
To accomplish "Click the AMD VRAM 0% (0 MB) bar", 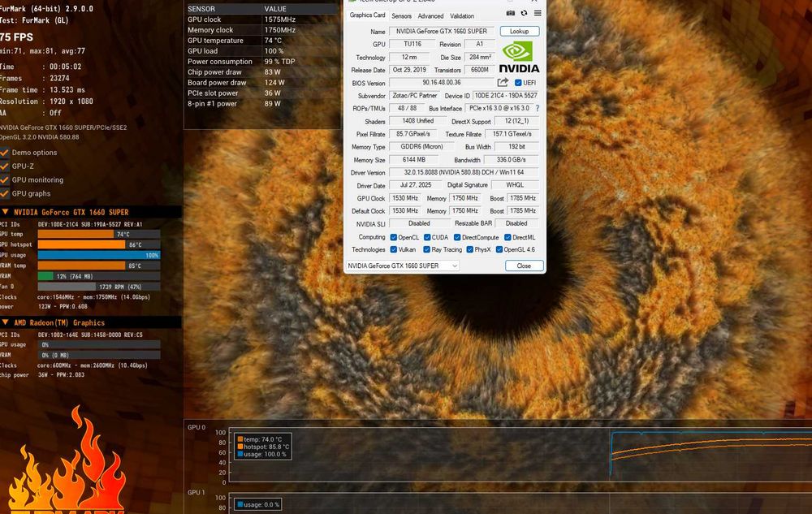I will (99, 355).
